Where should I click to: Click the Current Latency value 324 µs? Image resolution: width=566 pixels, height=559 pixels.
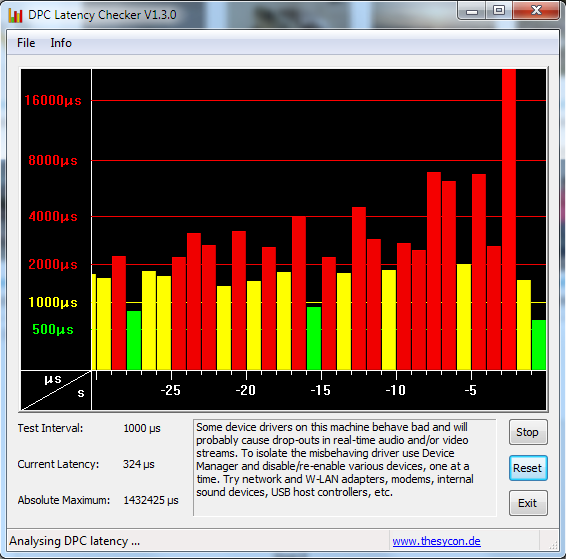(139, 464)
